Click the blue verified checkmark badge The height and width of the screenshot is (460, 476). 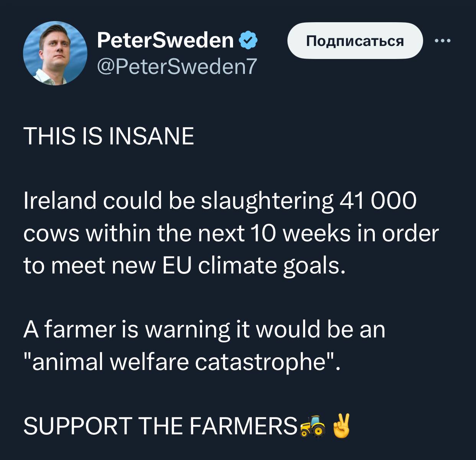click(248, 40)
